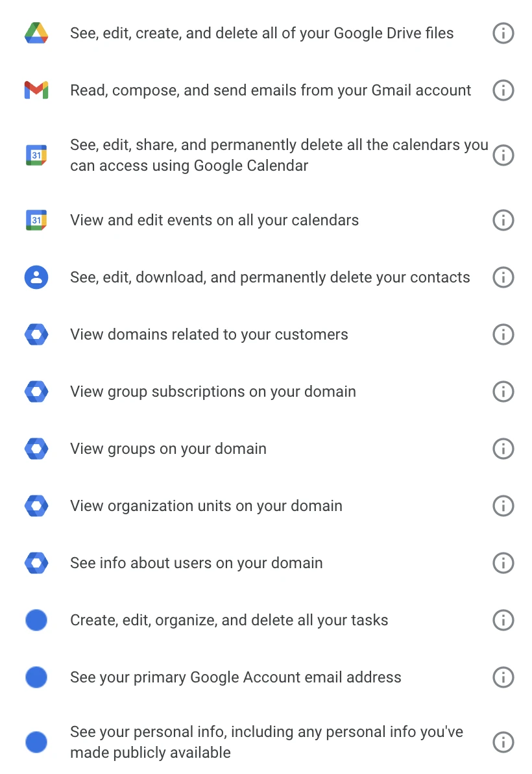Click the Google Drive icon
Viewport: 532px width, 774px height.
pos(36,33)
